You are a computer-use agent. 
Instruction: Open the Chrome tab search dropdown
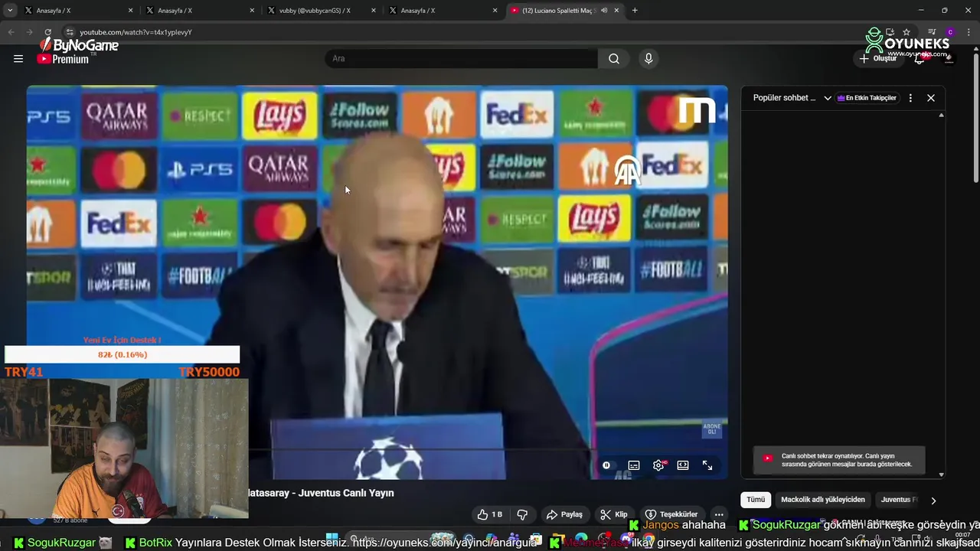(10, 11)
